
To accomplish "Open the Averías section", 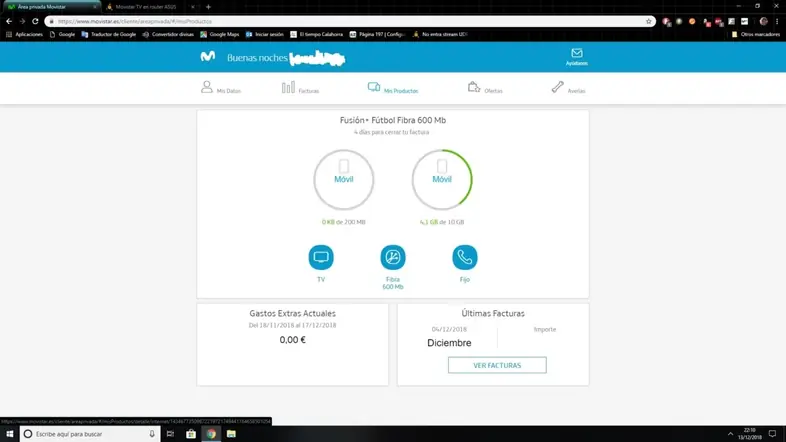I will tap(568, 88).
